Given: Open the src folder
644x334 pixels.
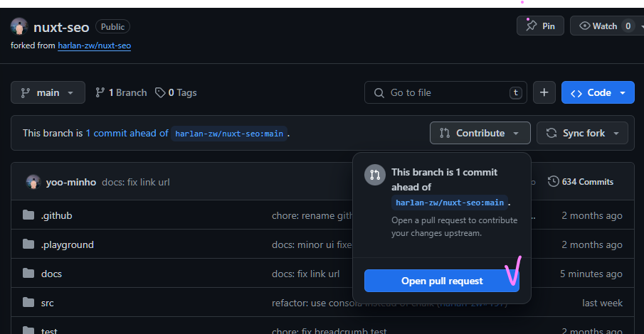Looking at the screenshot, I should 47,303.
